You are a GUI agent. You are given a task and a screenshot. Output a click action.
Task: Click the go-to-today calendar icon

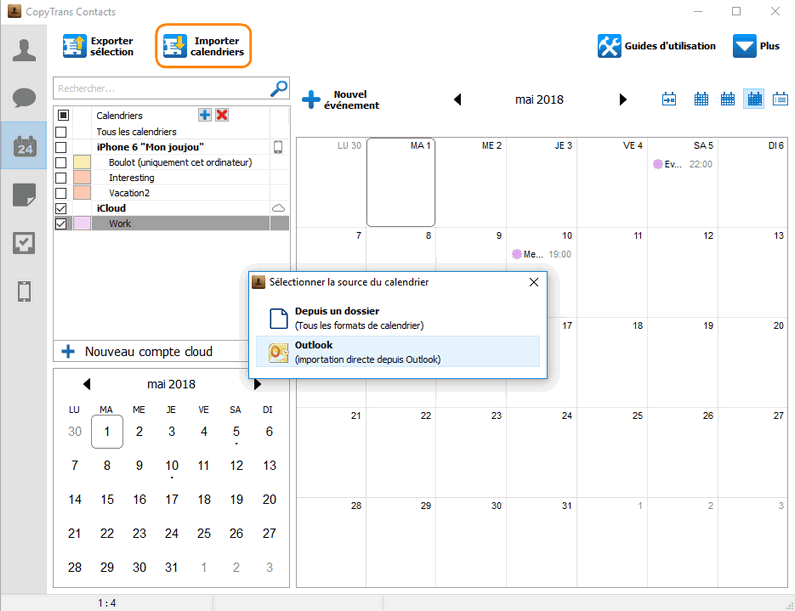(669, 99)
